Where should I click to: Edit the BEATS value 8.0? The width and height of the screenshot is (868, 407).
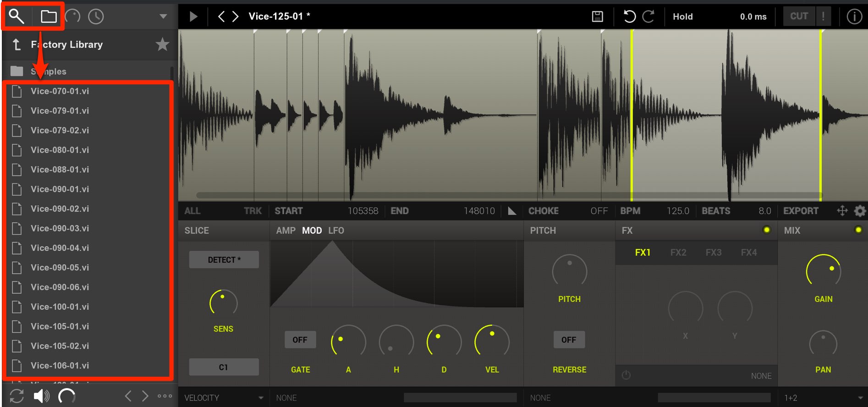click(x=765, y=211)
